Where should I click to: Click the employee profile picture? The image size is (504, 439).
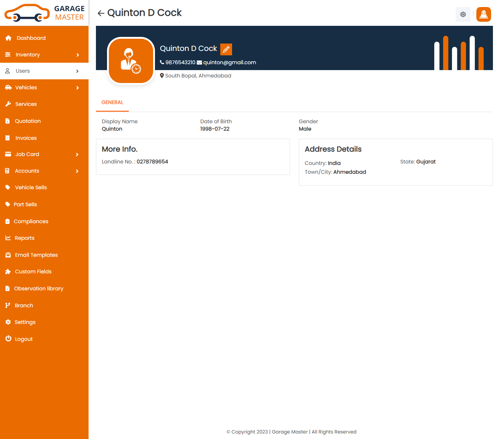click(x=131, y=61)
